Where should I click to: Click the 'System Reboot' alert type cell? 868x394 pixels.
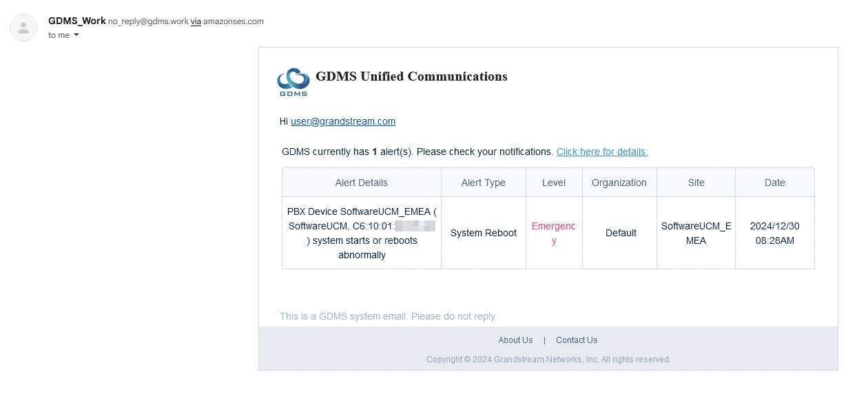click(484, 233)
